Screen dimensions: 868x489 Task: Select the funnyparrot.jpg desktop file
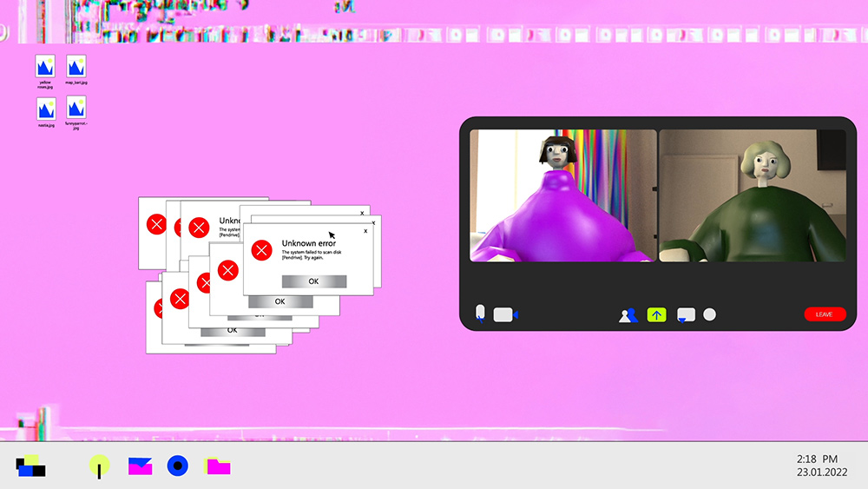point(76,109)
